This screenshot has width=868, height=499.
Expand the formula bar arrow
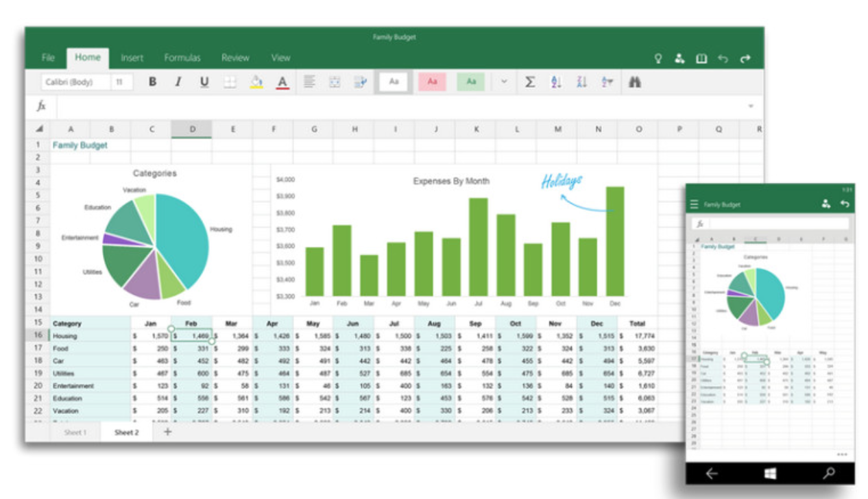[751, 106]
